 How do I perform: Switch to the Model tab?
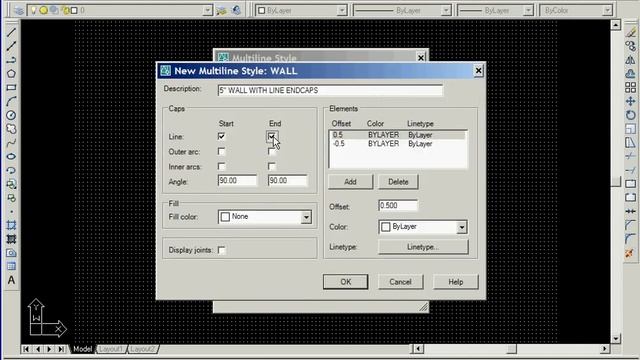tap(83, 349)
